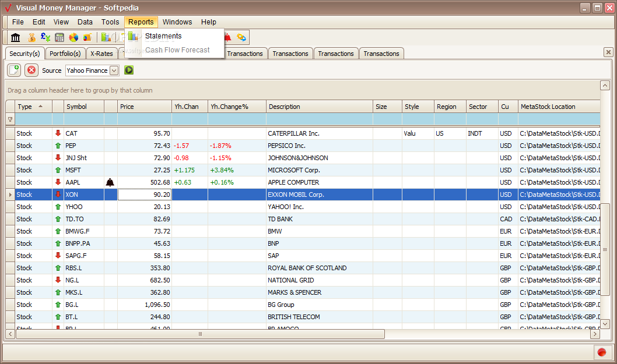This screenshot has height=364, width=617.
Task: Click the red down arrow beside NG.L
Action: [58, 280]
